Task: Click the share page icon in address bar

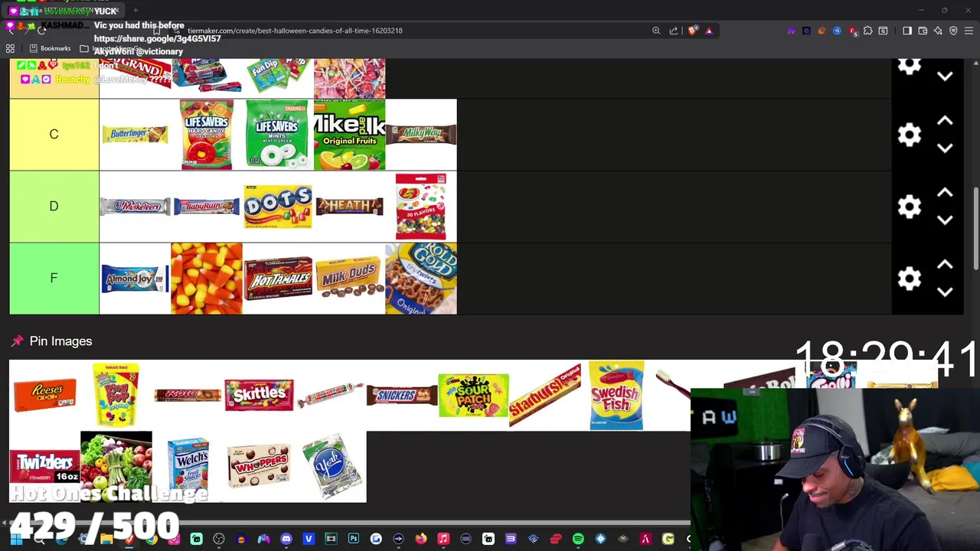Action: (674, 31)
